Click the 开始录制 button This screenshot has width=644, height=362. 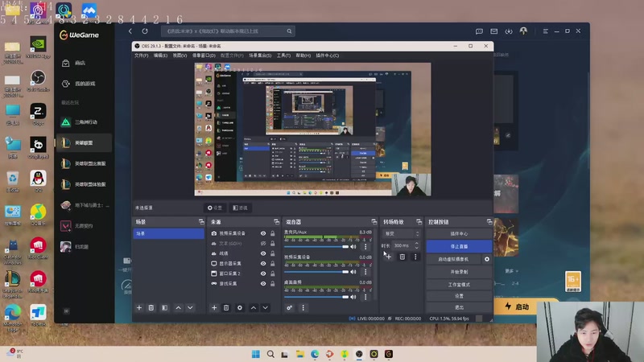coord(459,272)
